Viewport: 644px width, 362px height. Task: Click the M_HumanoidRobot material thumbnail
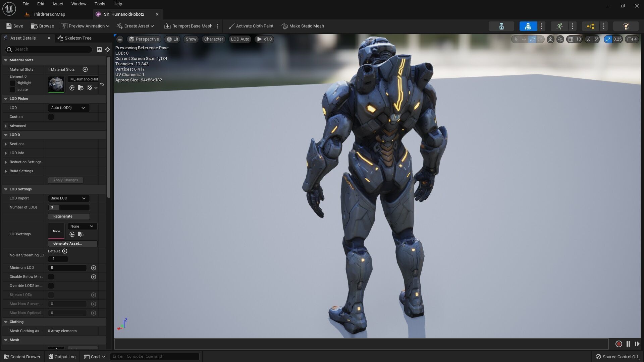[x=56, y=84]
